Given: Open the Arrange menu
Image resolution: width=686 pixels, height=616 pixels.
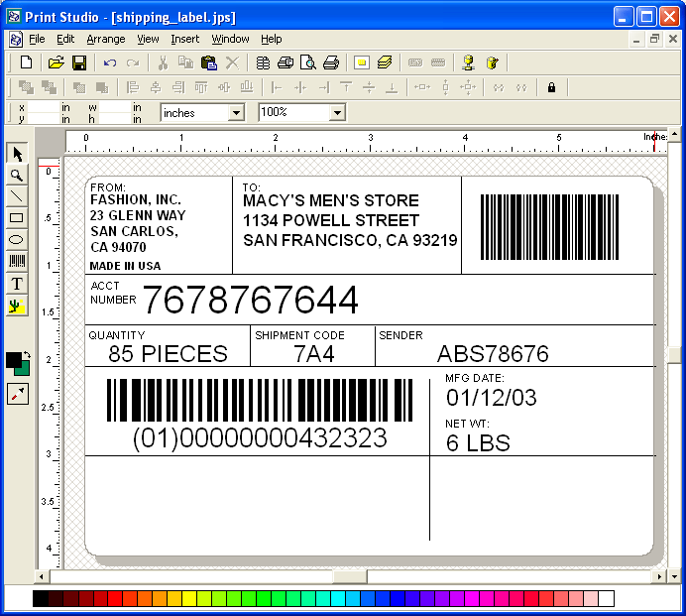Looking at the screenshot, I should click(x=106, y=39).
